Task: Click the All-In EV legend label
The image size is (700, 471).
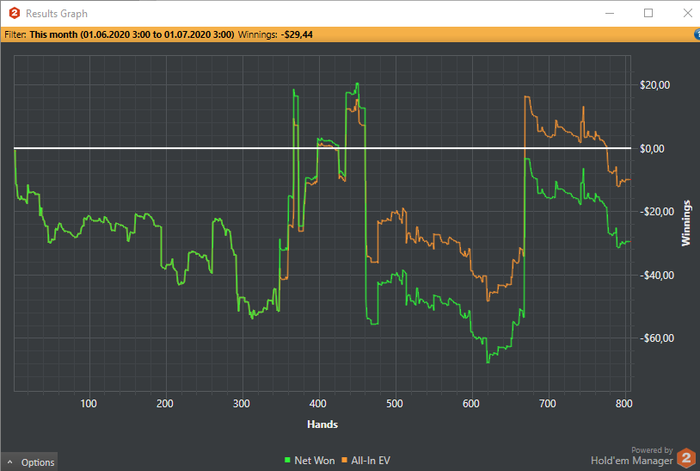Action: tap(371, 460)
